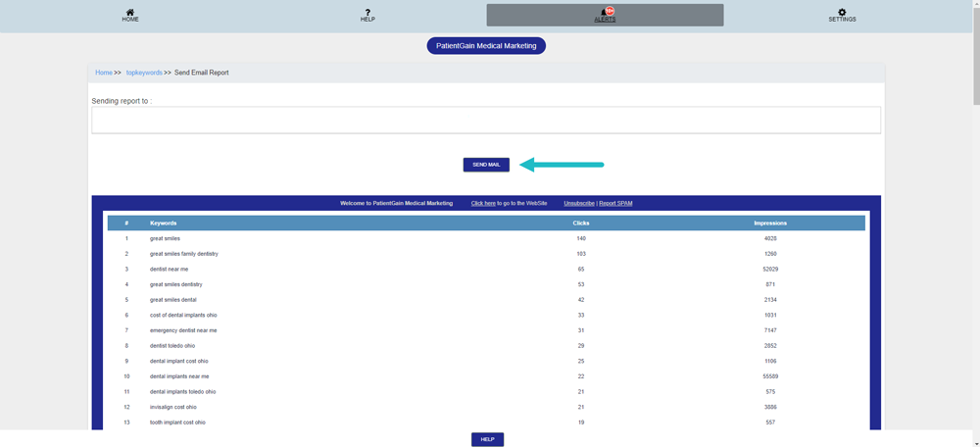Click the clicks value 140
This screenshot has width=980, height=447.
(581, 238)
